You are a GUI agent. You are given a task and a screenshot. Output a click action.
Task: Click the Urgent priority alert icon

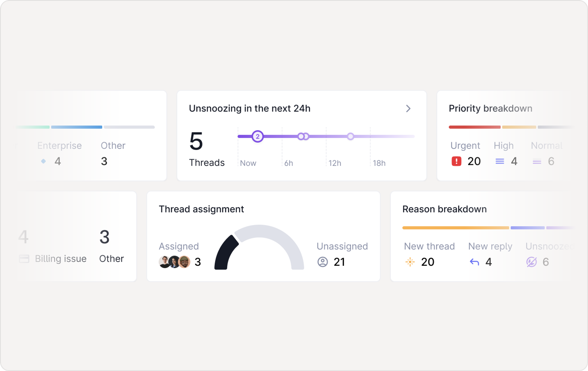click(x=457, y=161)
